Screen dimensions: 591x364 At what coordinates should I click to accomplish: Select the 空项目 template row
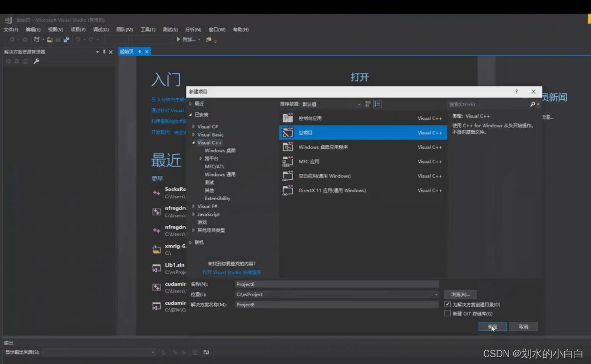coord(363,133)
